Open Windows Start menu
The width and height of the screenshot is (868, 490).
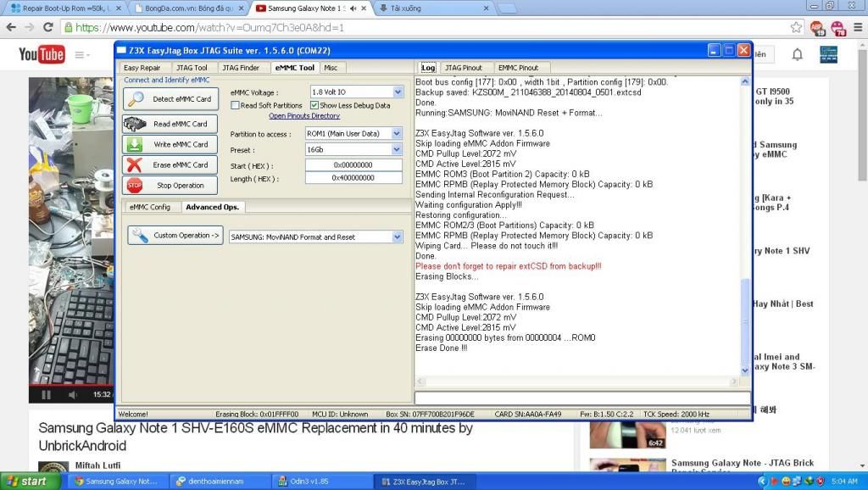point(31,482)
